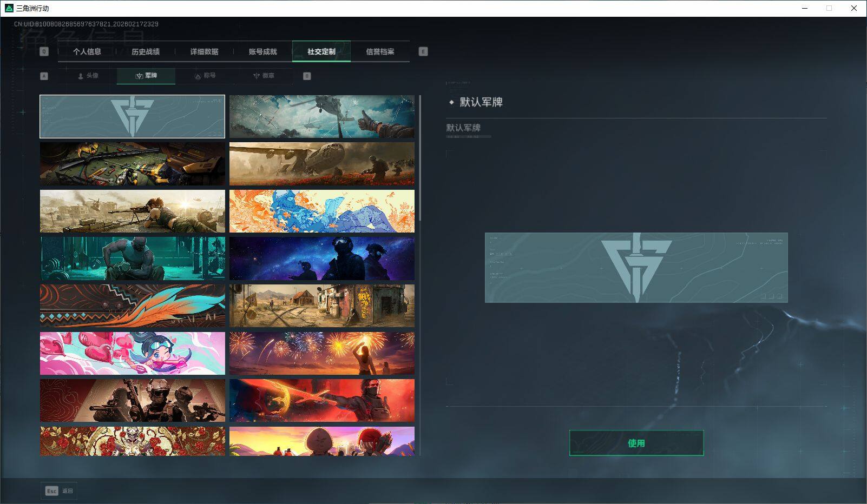Image resolution: width=867 pixels, height=504 pixels.
Task: Choose the cargo plane and soldiers dog tag
Action: coord(322,164)
